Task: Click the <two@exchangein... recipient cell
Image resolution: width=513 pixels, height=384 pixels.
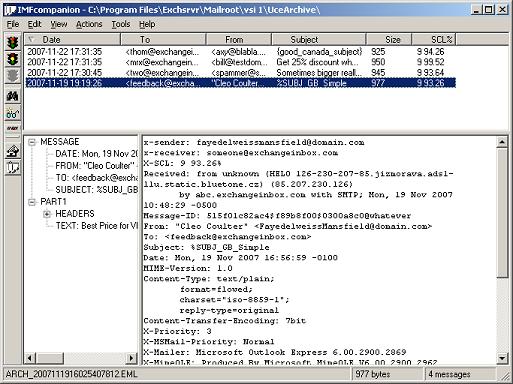Action: point(162,73)
